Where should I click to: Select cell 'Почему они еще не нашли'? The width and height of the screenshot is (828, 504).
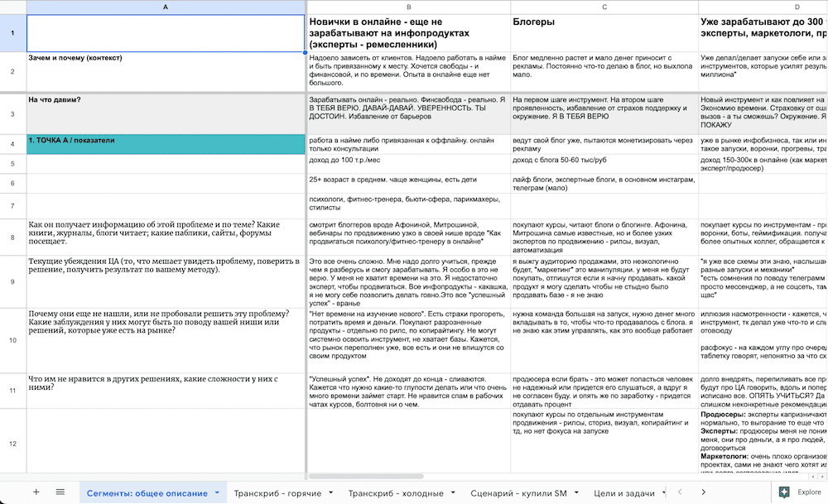[x=166, y=340]
